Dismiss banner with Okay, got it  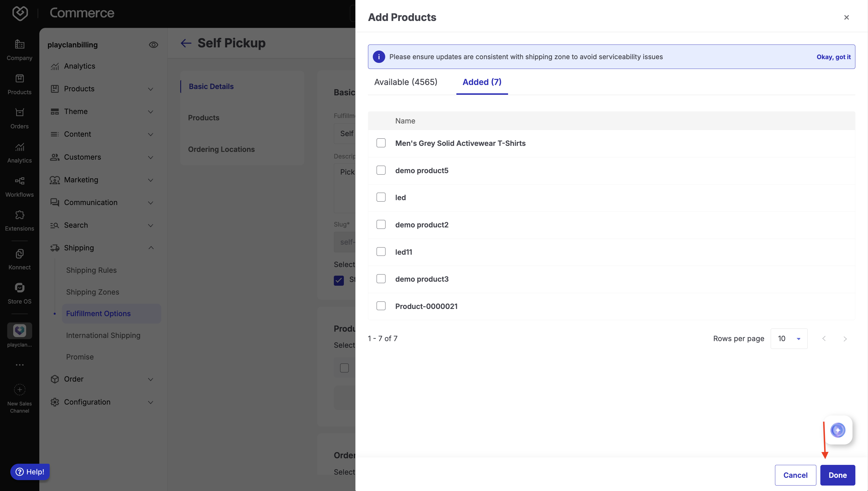coord(833,57)
